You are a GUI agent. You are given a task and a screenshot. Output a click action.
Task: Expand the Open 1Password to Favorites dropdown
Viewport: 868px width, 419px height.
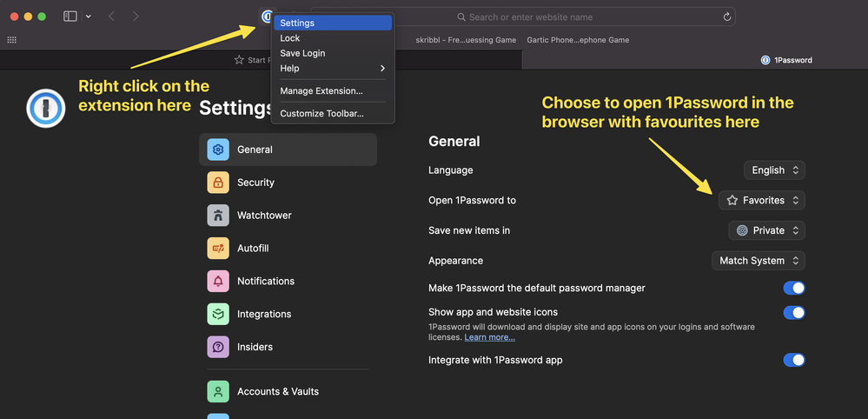[761, 200]
